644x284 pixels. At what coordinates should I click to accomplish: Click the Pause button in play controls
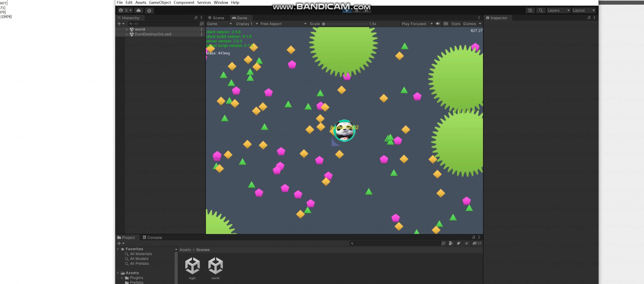coord(357,11)
